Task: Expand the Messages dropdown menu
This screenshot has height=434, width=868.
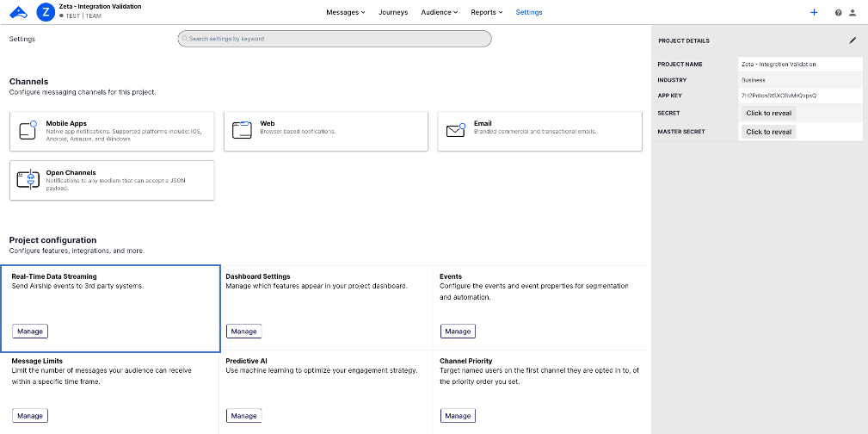Action: 346,12
